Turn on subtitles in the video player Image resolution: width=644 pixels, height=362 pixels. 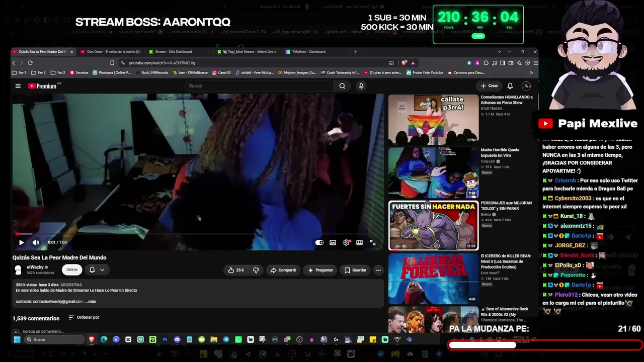(x=333, y=242)
